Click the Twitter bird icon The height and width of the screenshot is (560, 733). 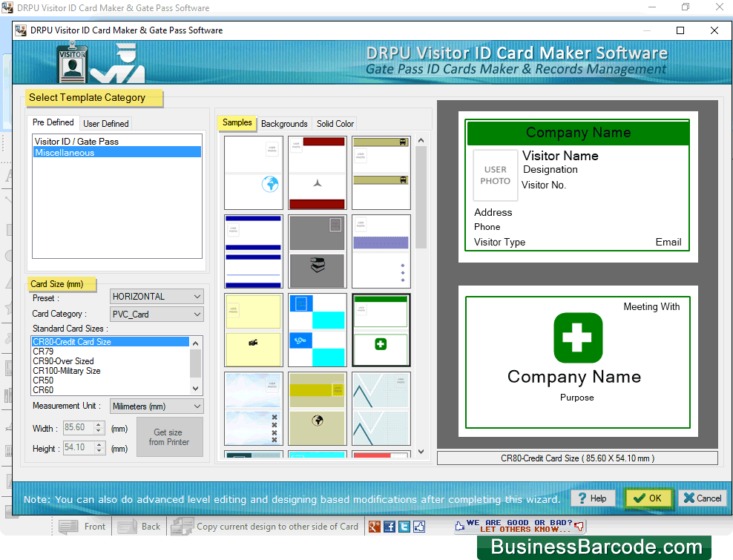click(x=404, y=527)
